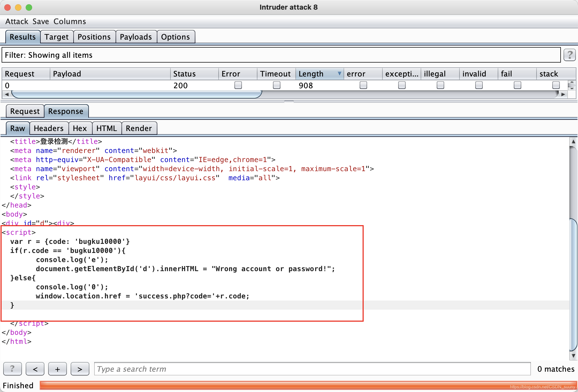Toggle fail checkbox in row 0

[518, 85]
